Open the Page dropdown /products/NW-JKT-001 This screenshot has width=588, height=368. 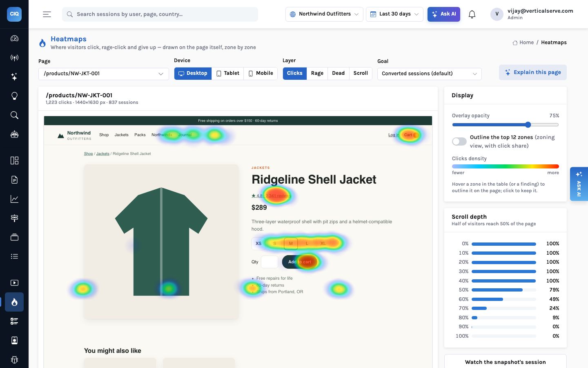point(104,74)
